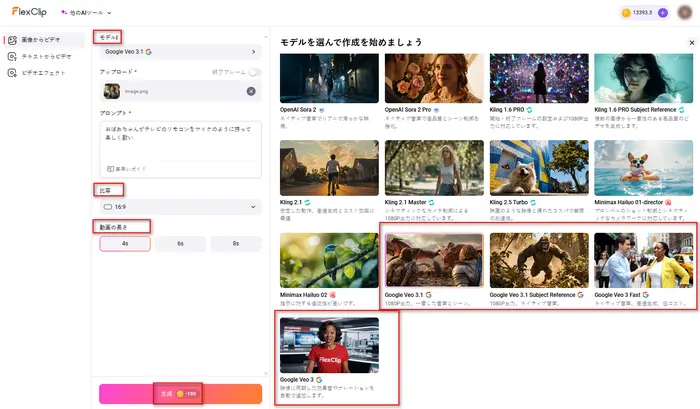Click the image-to-video sidebar icon
The width and height of the screenshot is (700, 409).
(12, 40)
